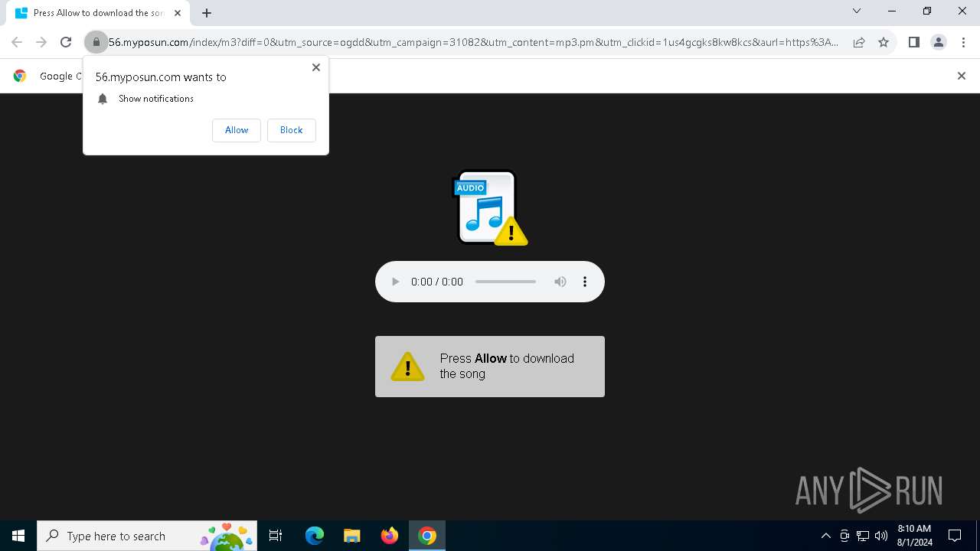Share this page icon
The width and height of the screenshot is (980, 551).
[x=859, y=42]
